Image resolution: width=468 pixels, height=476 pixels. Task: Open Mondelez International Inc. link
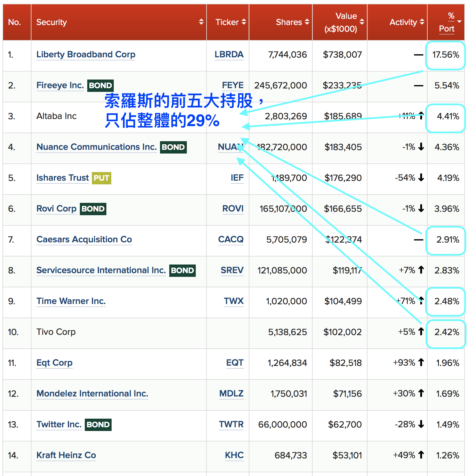click(x=92, y=394)
